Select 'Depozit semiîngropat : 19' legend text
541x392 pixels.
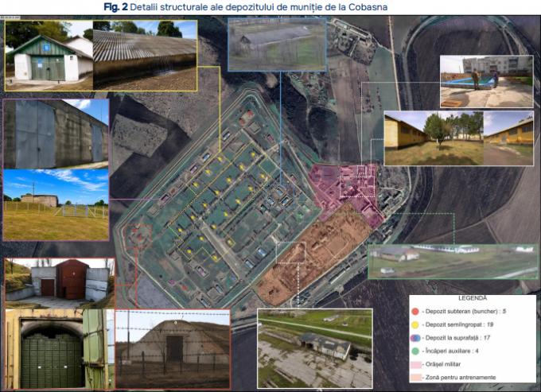coord(459,324)
